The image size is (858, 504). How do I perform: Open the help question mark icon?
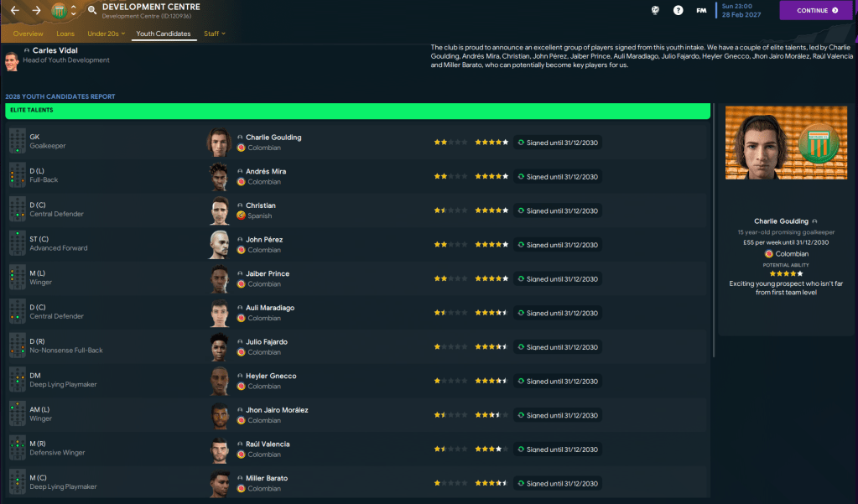[678, 10]
